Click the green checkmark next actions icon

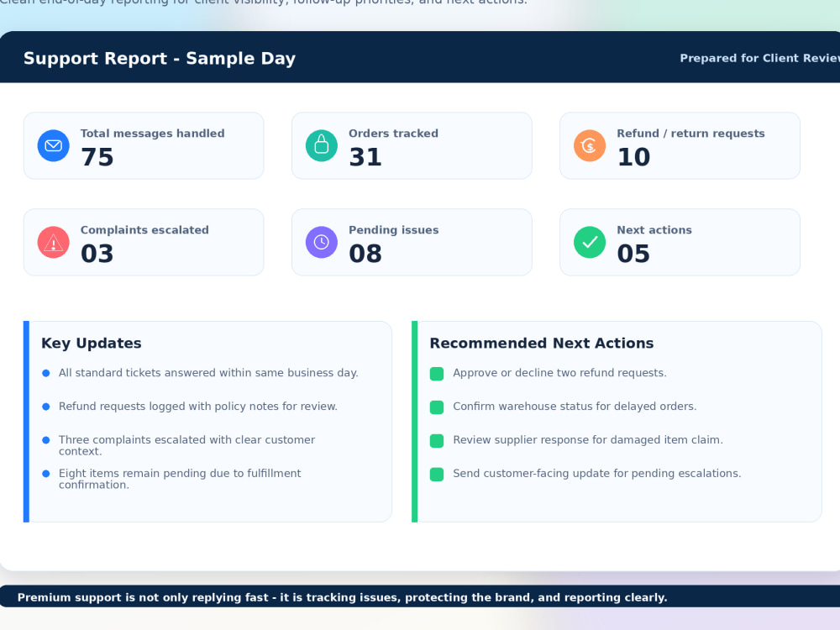[590, 242]
